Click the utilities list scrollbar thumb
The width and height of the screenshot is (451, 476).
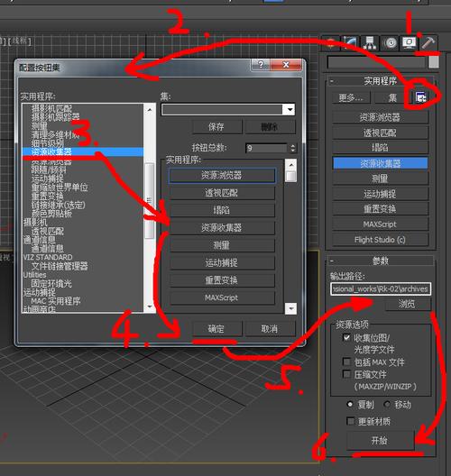point(149,201)
